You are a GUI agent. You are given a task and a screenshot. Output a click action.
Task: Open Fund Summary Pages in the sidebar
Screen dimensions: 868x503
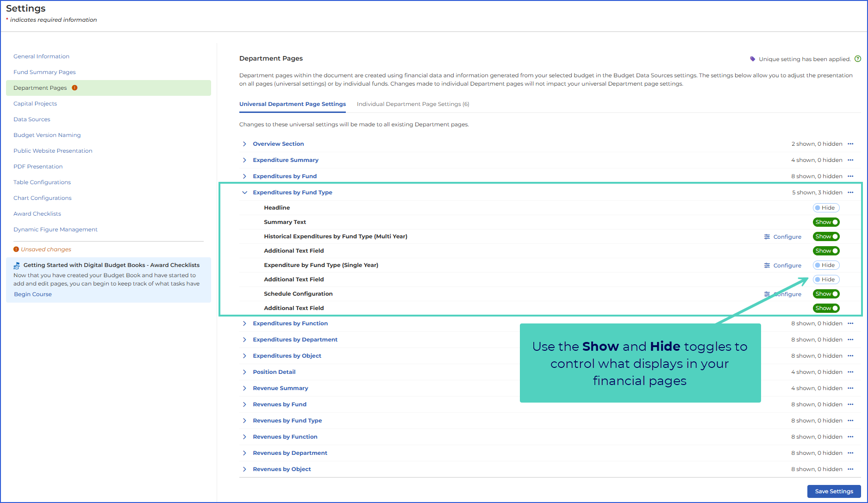click(x=44, y=72)
